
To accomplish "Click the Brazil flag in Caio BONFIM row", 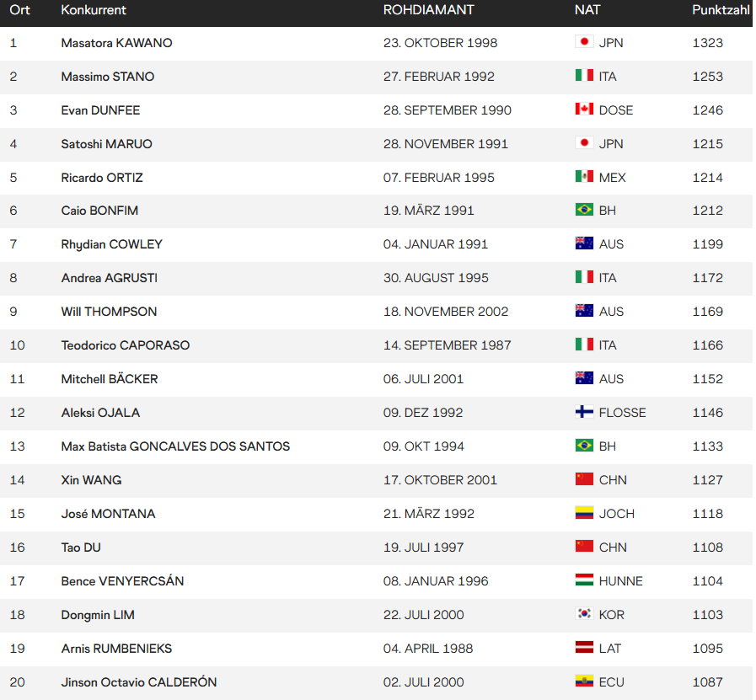I will coord(584,210).
